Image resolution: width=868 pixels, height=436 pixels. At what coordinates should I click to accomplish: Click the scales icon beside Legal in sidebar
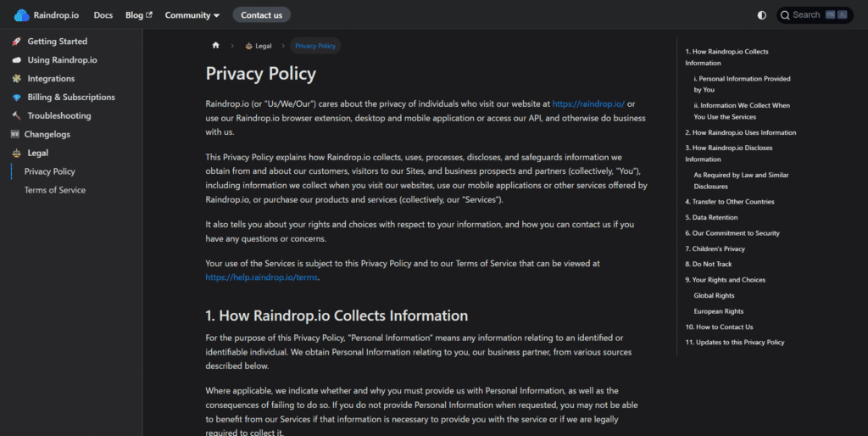pos(17,153)
